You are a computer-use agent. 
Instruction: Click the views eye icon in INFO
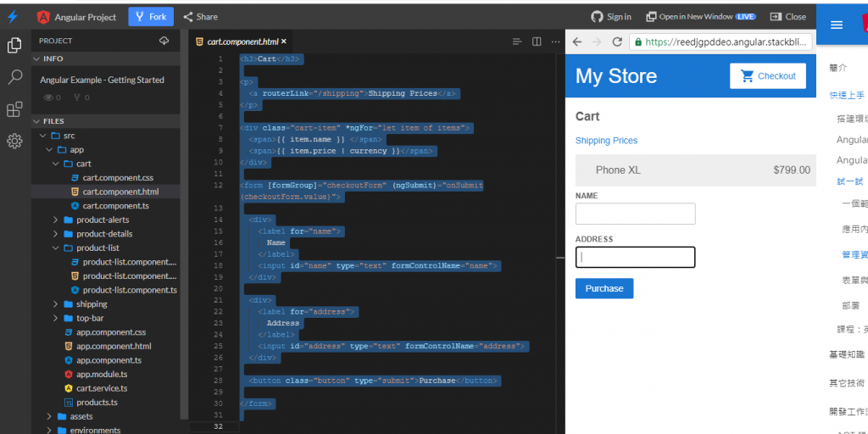(48, 97)
